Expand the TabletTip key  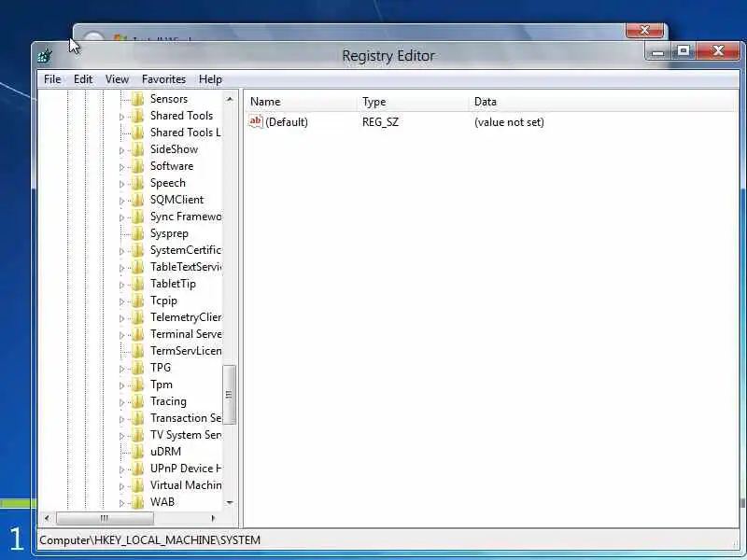[121, 285]
